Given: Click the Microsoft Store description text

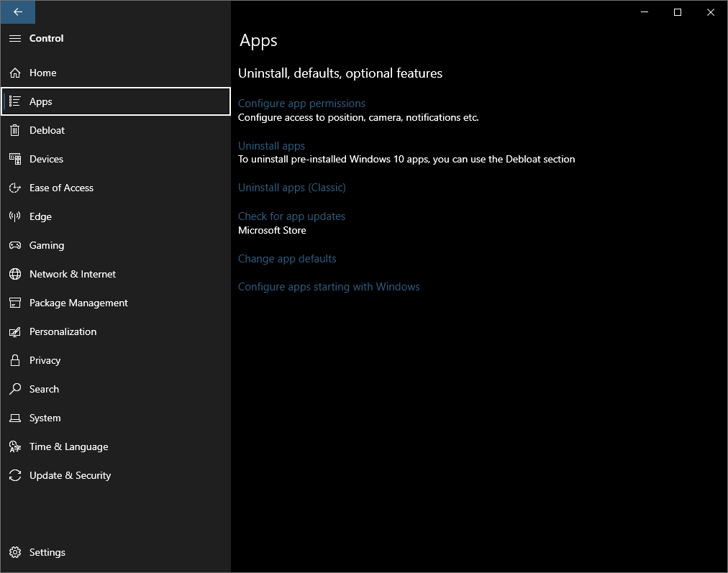Looking at the screenshot, I should point(272,230).
